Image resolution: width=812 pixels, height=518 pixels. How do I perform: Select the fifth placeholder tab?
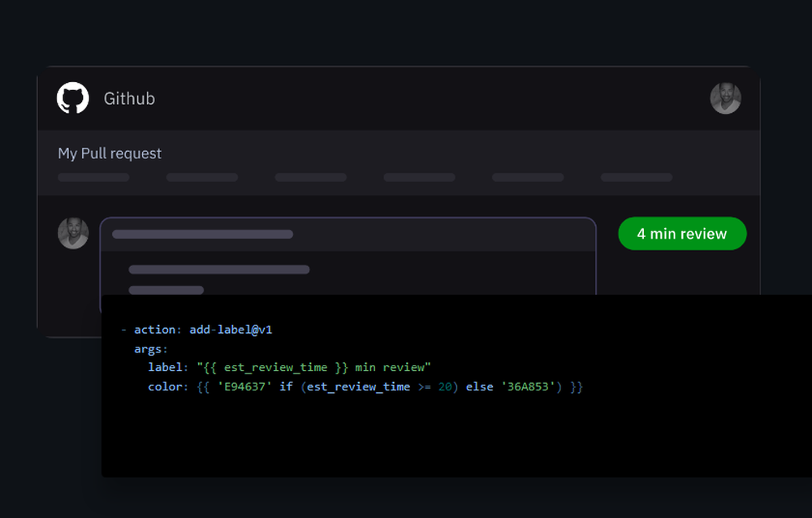[528, 177]
